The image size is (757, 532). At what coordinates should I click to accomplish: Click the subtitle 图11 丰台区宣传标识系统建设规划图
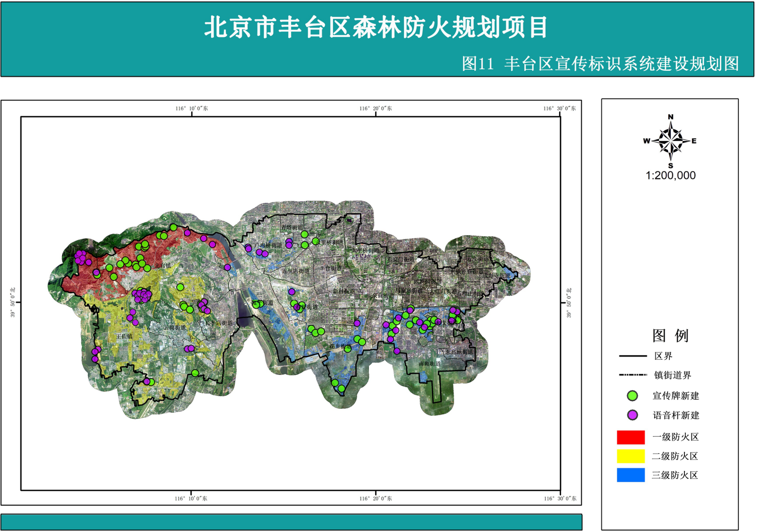pyautogui.click(x=600, y=64)
